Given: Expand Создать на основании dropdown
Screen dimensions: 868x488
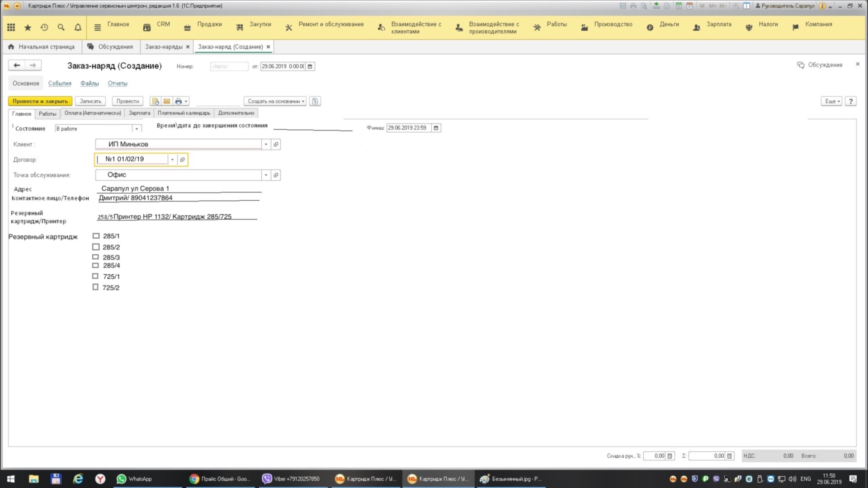Looking at the screenshot, I should click(x=275, y=101).
